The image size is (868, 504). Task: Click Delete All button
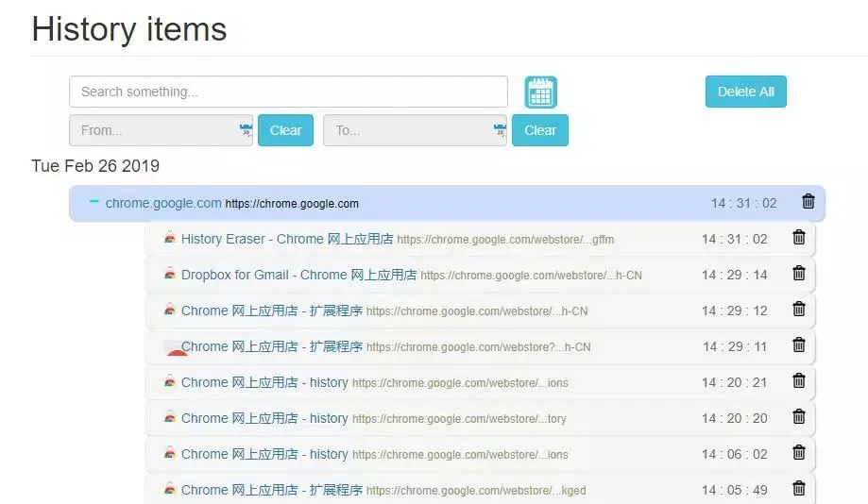[x=745, y=92]
